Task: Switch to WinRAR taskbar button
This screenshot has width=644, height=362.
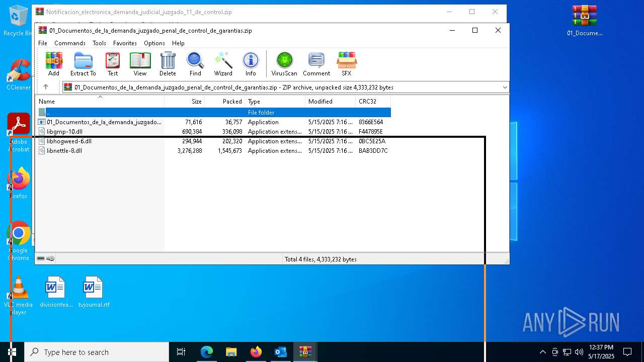Action: click(305, 352)
